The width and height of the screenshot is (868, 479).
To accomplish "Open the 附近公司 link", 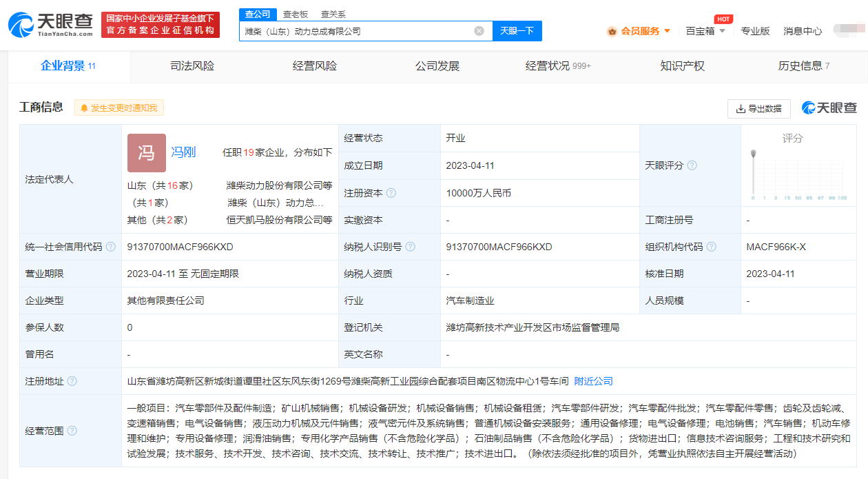I will tap(593, 381).
